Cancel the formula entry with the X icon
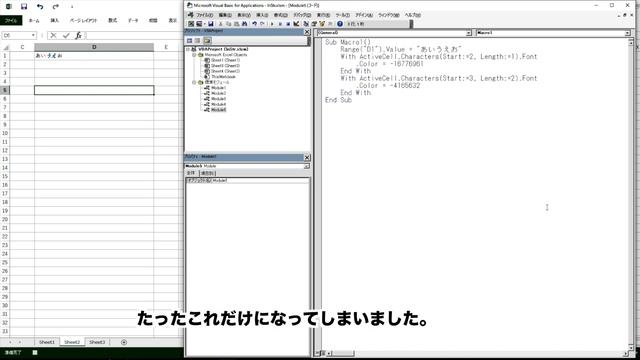The height and width of the screenshot is (360, 640). [x=53, y=36]
